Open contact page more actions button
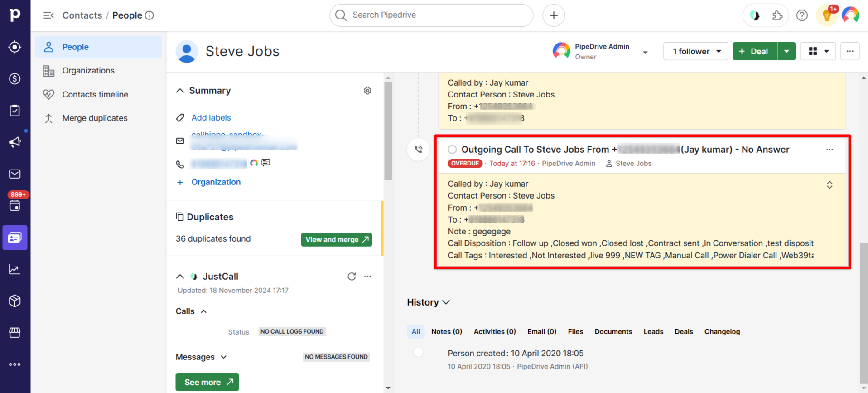This screenshot has height=393, width=868. pyautogui.click(x=850, y=51)
